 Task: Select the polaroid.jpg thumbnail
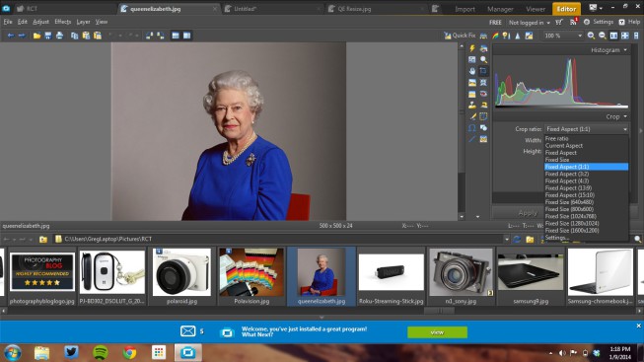pos(181,276)
